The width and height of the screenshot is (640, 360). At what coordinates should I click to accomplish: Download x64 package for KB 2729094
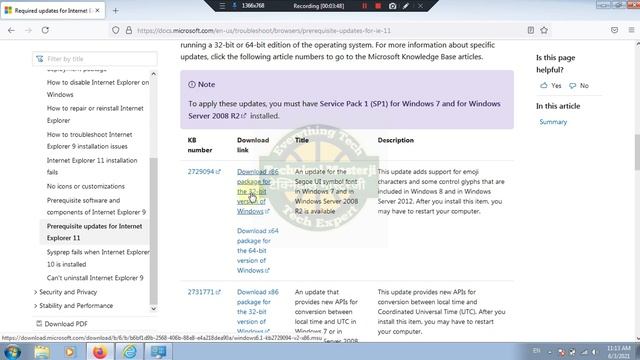point(257,251)
